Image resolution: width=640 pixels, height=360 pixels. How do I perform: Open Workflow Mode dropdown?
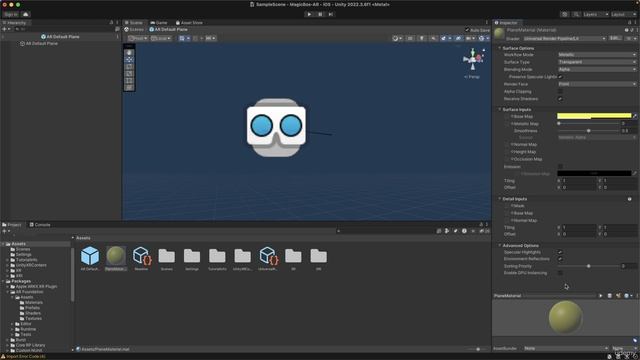click(x=597, y=55)
